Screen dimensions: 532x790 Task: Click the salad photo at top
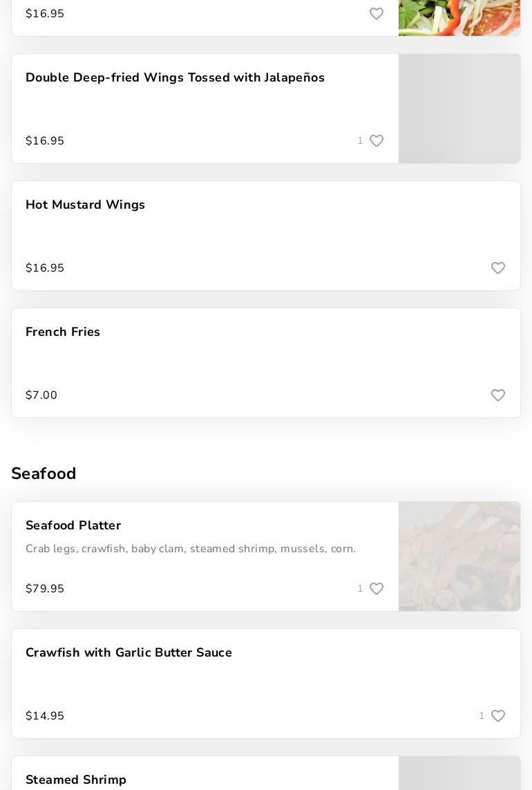click(459, 17)
